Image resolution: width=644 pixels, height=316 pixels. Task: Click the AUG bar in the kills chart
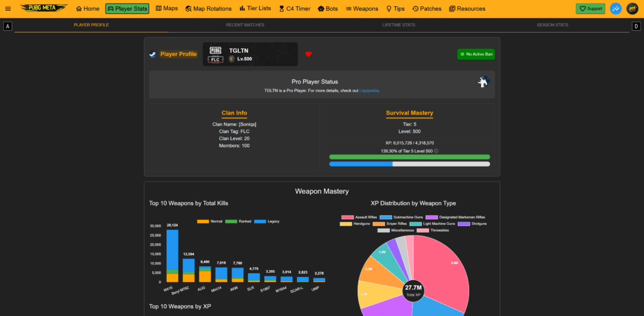(205, 274)
